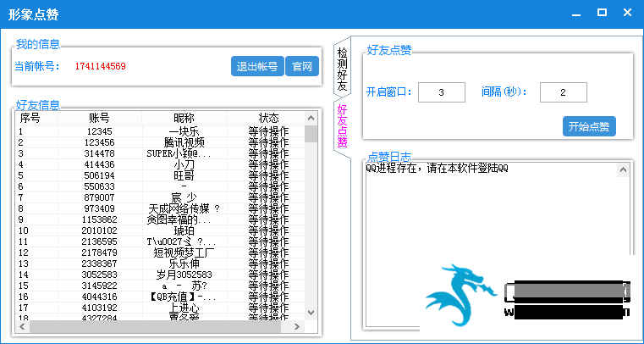Click the 点赞日志 log scrollbar up arrow
The height and width of the screenshot is (344, 644).
tap(625, 169)
